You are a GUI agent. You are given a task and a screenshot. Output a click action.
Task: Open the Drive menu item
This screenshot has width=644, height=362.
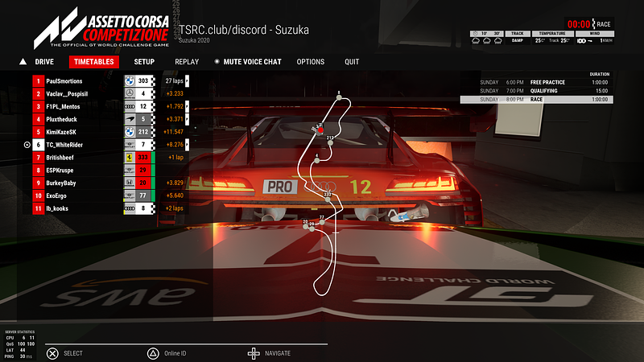pyautogui.click(x=44, y=62)
